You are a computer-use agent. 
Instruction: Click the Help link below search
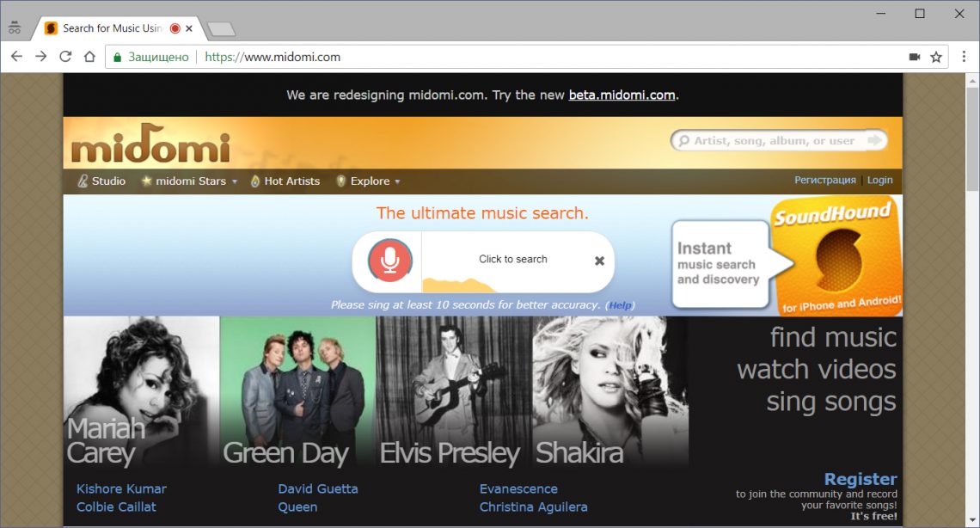(620, 305)
